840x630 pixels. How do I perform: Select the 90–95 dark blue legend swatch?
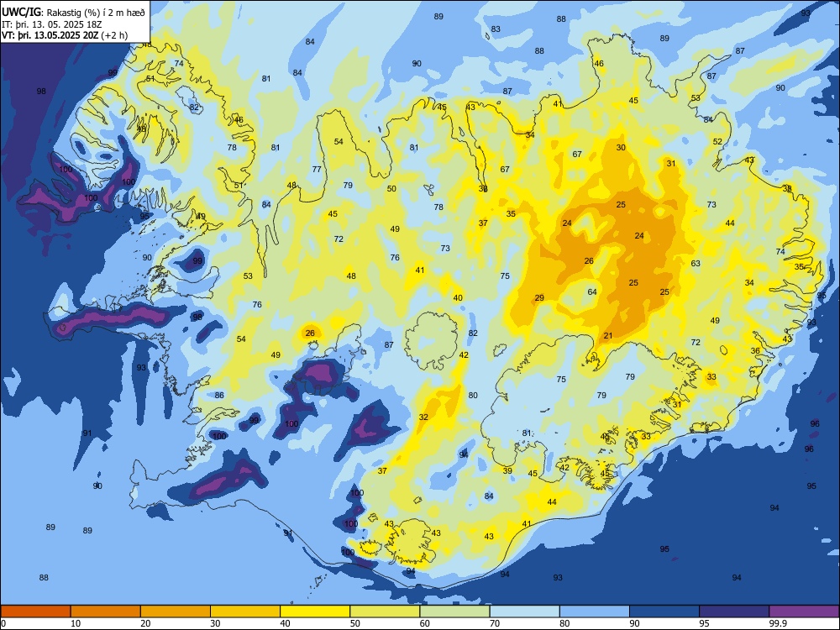click(664, 612)
